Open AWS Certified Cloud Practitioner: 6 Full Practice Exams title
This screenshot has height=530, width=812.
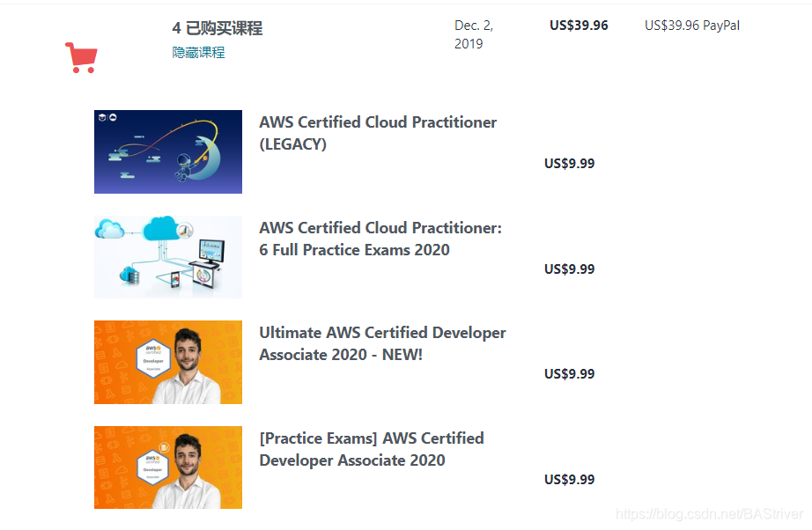coord(380,239)
